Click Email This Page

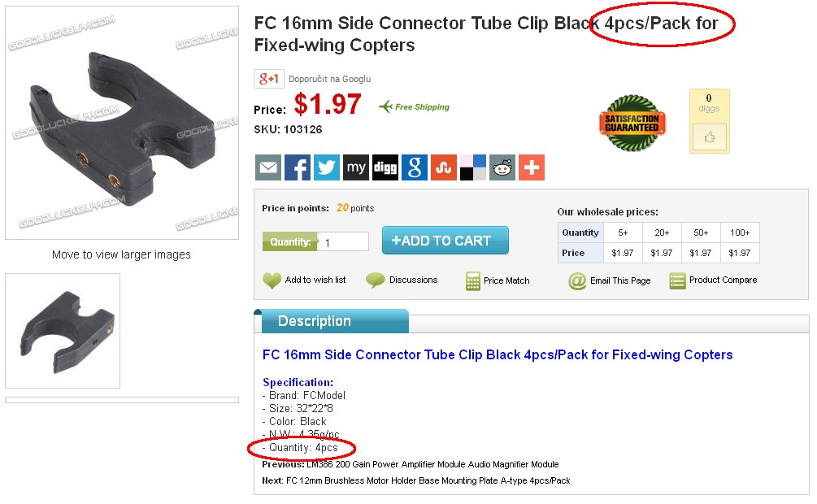click(x=619, y=281)
